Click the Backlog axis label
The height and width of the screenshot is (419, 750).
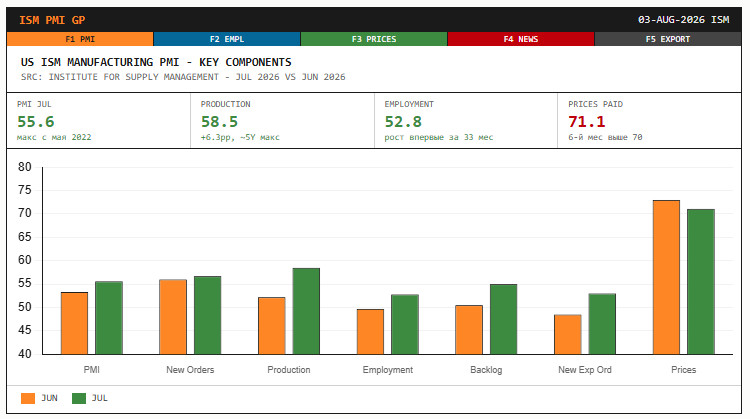coord(486,370)
